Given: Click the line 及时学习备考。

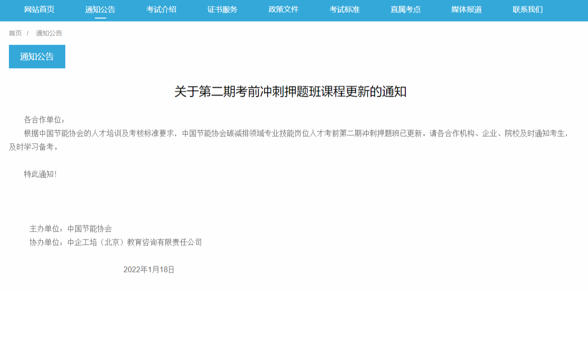Looking at the screenshot, I should (x=34, y=147).
